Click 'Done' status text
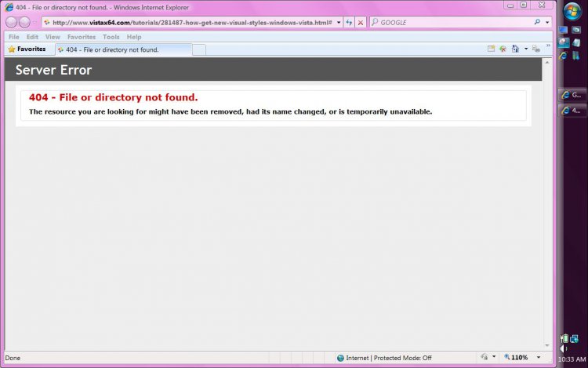 tap(13, 358)
